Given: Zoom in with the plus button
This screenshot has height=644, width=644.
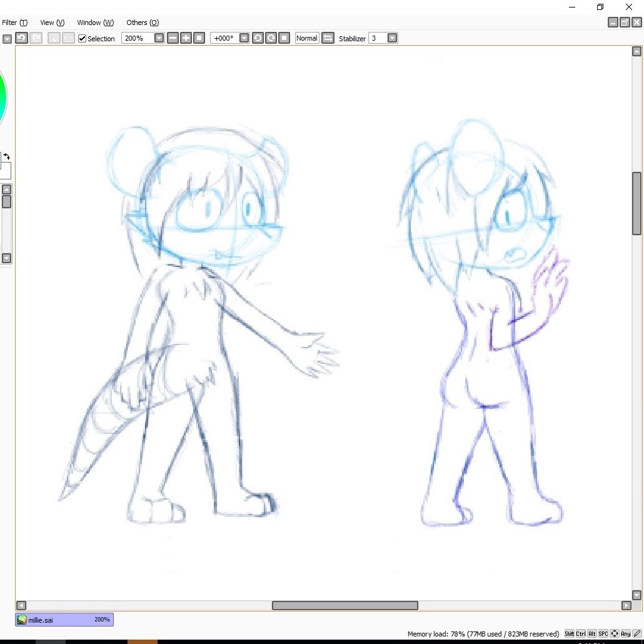Looking at the screenshot, I should tap(186, 38).
